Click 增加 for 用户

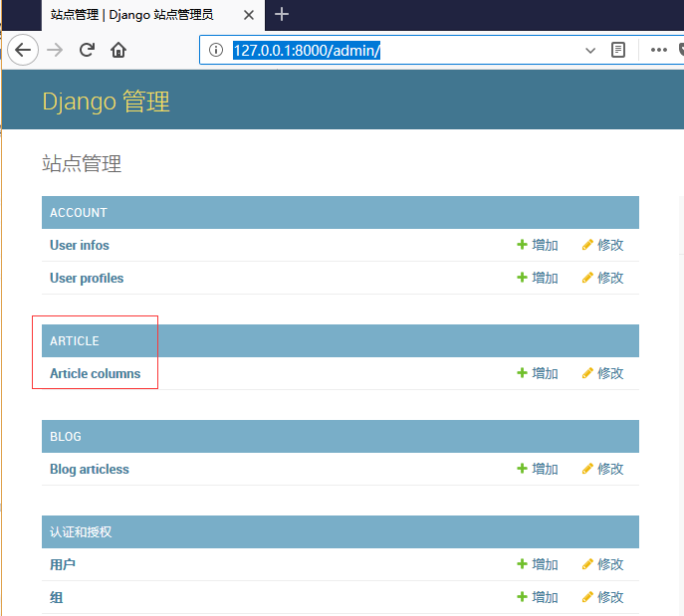(538, 564)
